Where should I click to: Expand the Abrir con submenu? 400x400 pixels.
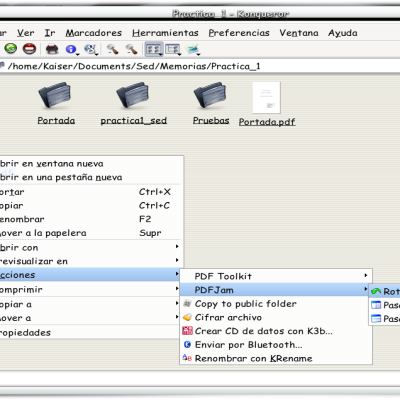point(91,248)
